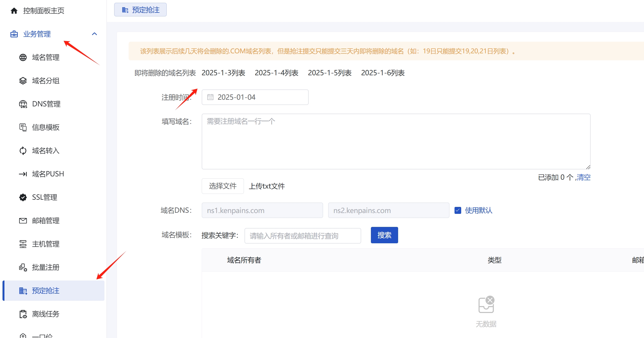644x338 pixels.
Task: Open 信息模板 menu item
Action: [x=46, y=127]
